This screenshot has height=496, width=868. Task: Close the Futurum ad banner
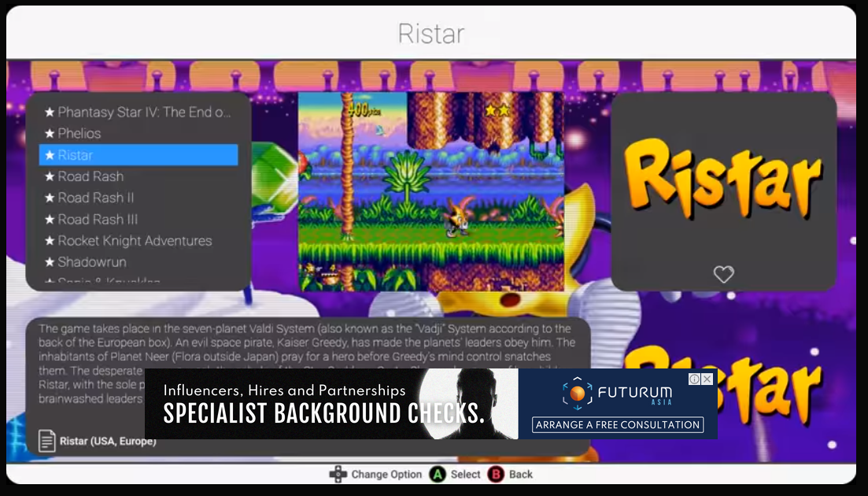tap(707, 379)
